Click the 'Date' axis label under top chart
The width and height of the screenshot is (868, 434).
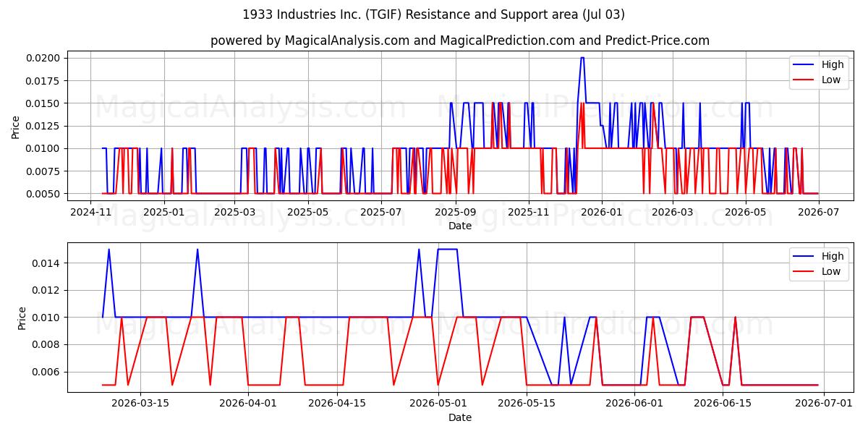coord(460,226)
